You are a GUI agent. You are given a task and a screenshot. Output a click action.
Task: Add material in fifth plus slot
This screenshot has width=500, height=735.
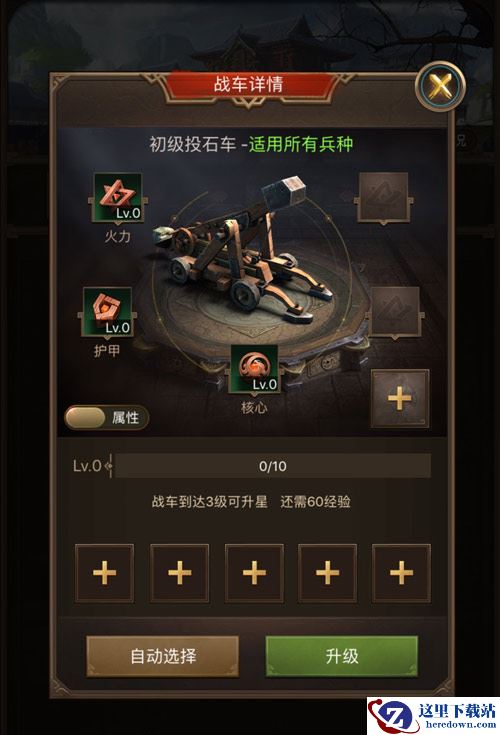pos(402,573)
